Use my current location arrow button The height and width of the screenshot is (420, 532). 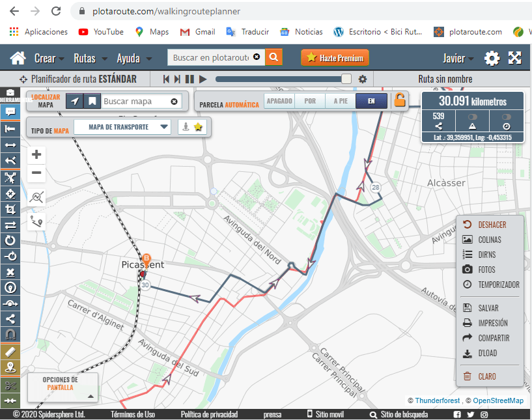click(x=76, y=101)
